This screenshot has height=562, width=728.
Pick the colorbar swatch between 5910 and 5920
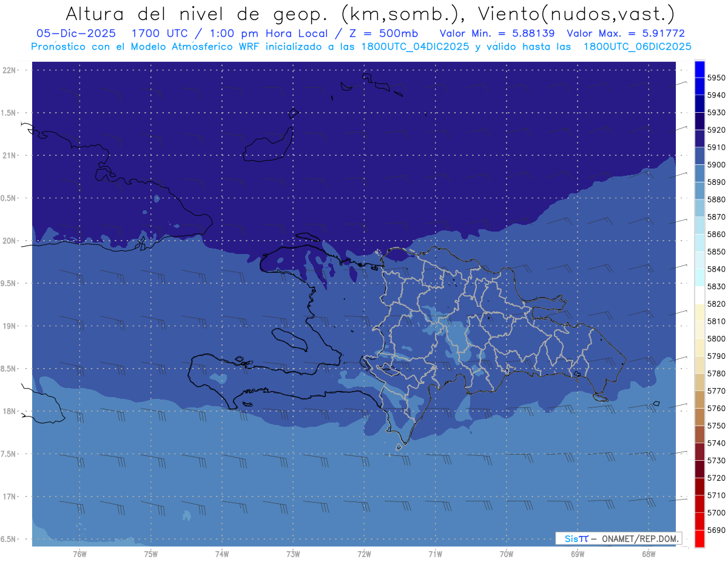coord(699,139)
